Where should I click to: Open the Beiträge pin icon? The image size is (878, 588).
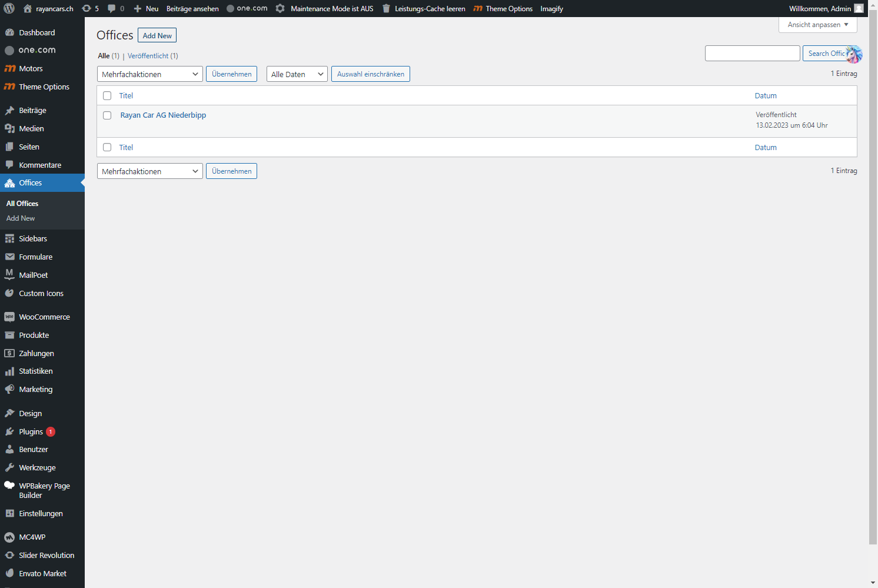tap(9, 110)
